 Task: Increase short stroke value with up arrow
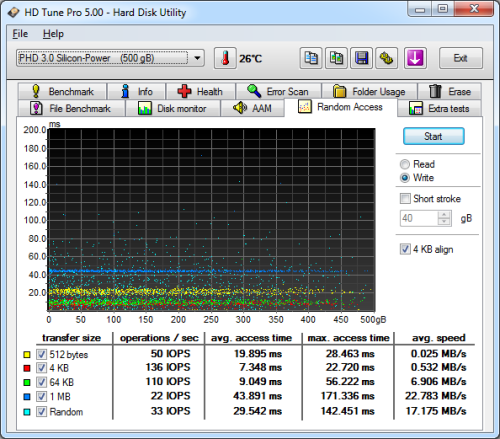[444, 215]
